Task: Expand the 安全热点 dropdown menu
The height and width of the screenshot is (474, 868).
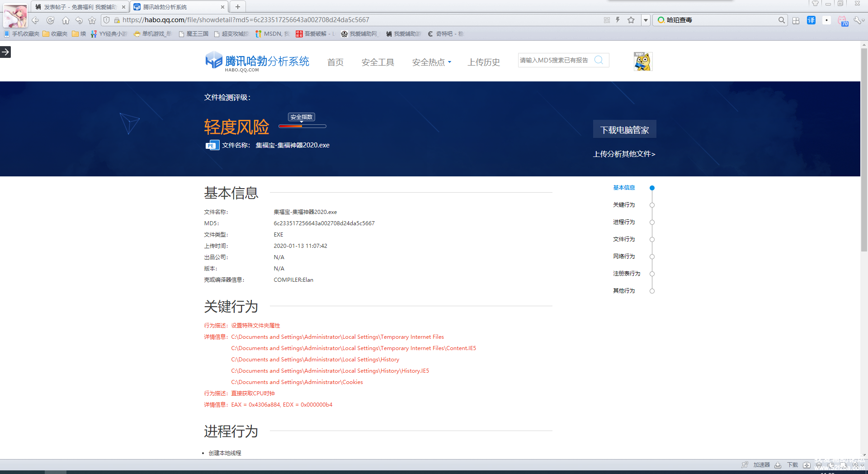Action: coord(432,62)
